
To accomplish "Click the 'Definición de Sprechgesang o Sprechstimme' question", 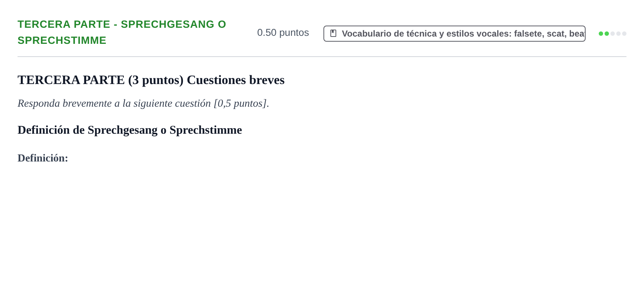I will (x=130, y=130).
